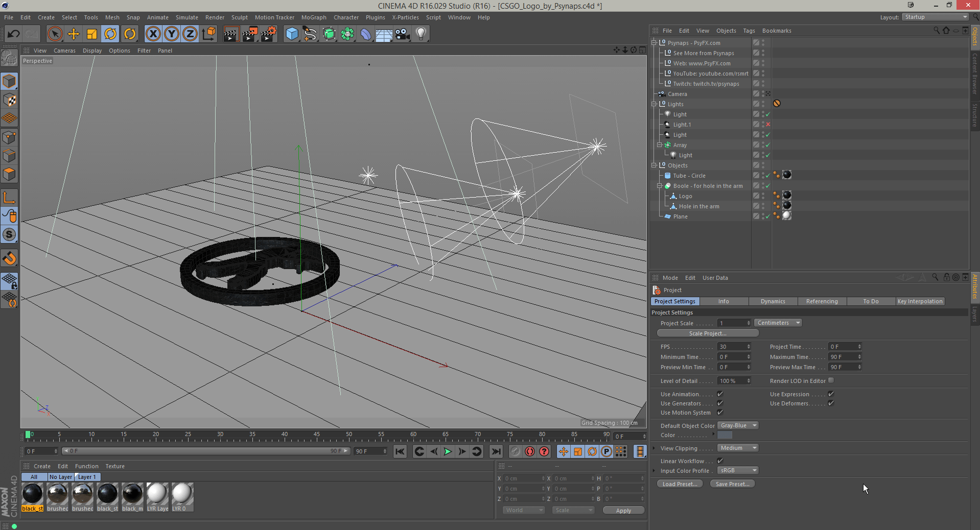The width and height of the screenshot is (980, 530).
Task: Add a Cube primitive object
Action: coord(292,34)
